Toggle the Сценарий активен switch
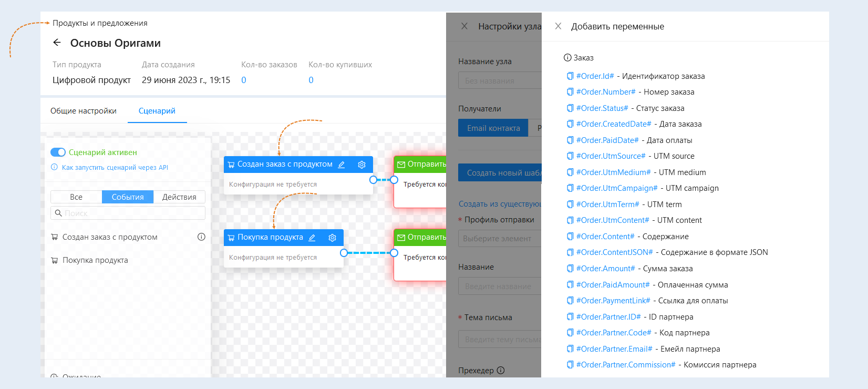Image resolution: width=868 pixels, height=389 pixels. (x=58, y=152)
